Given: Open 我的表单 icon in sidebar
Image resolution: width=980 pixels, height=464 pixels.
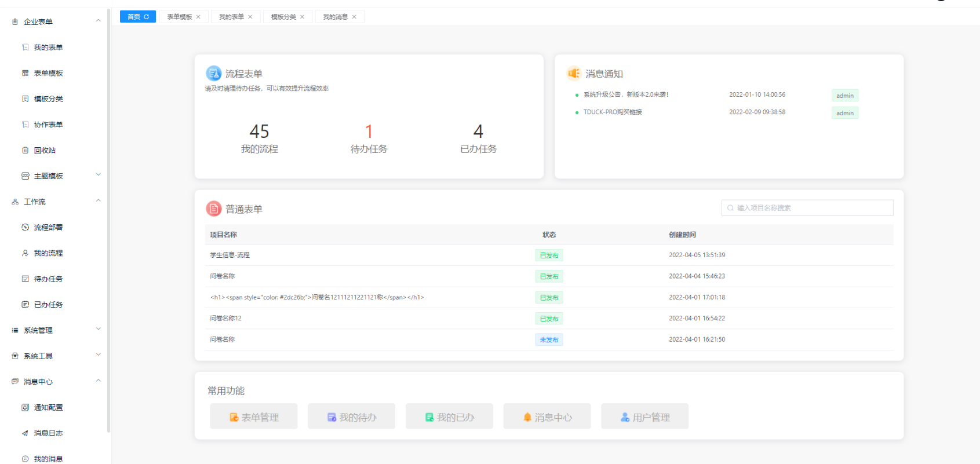Looking at the screenshot, I should 25,48.
